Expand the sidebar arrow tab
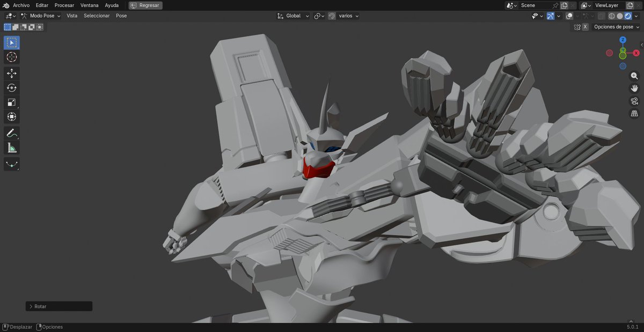The height and width of the screenshot is (332, 644). click(x=641, y=45)
